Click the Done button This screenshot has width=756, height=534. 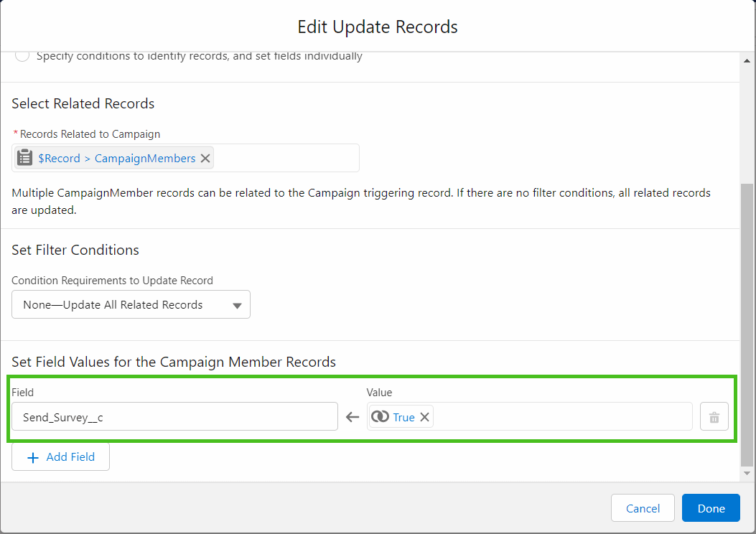(x=711, y=507)
